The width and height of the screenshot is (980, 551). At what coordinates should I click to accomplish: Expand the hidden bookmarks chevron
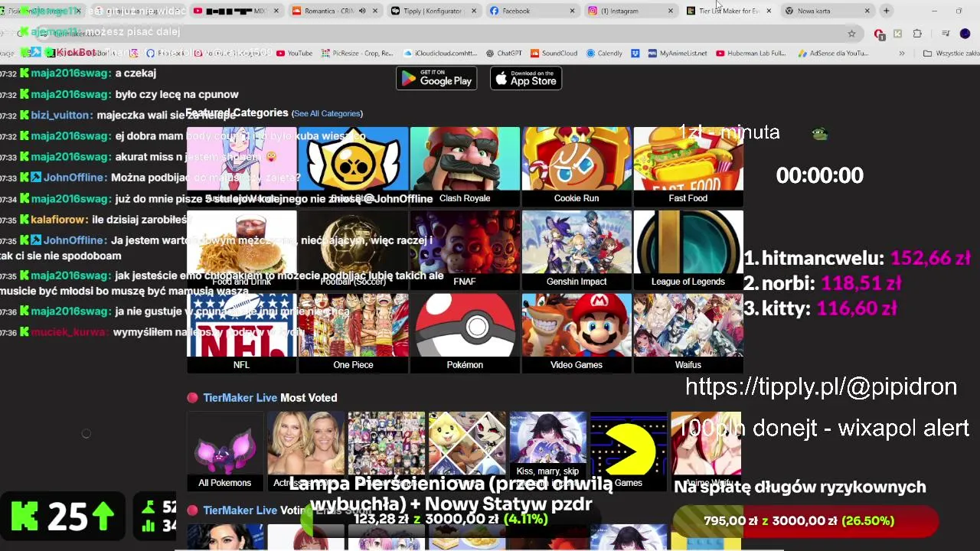pos(901,54)
